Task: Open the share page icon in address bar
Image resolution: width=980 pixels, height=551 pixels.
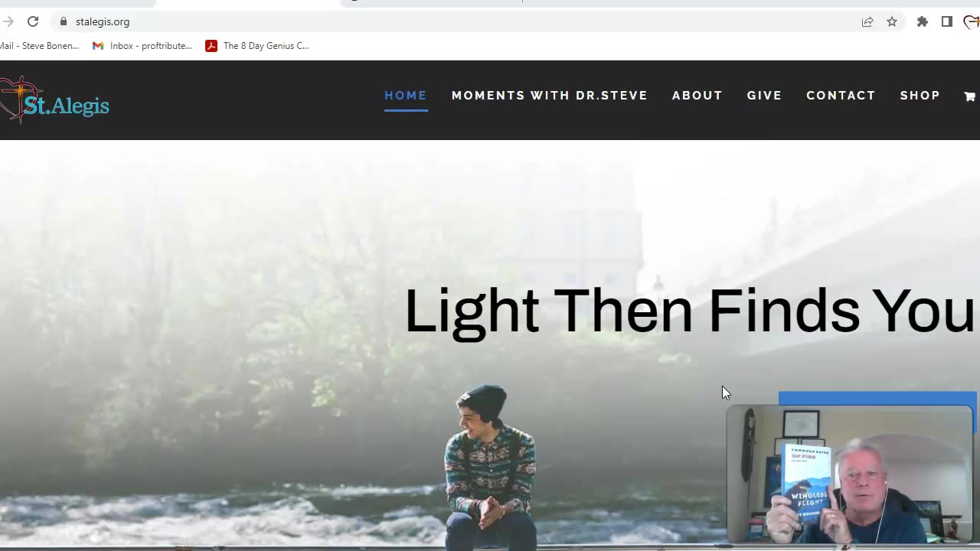Action: pyautogui.click(x=867, y=21)
